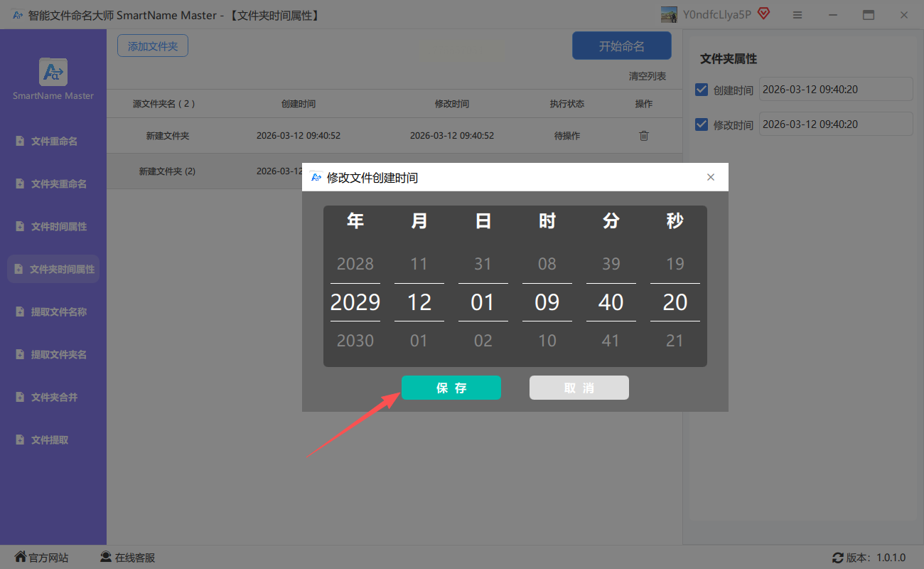The width and height of the screenshot is (924, 569).
Task: Open 文件重命名 in sidebar
Action: (x=54, y=142)
